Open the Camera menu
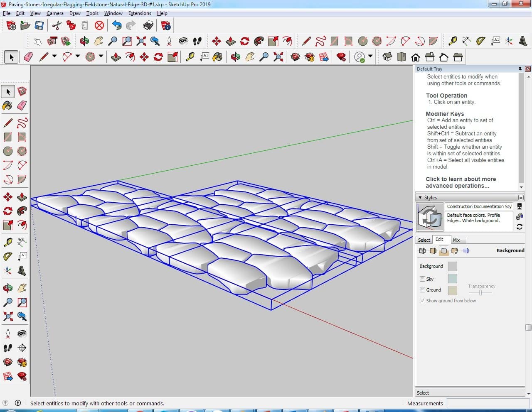 (55, 13)
